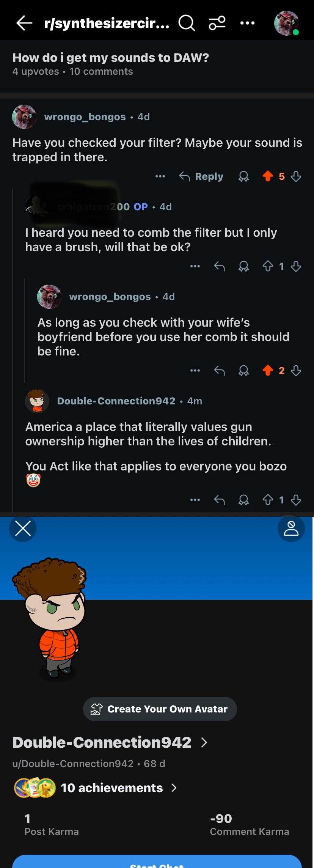Screen dimensions: 314x868
Task: Upvote the OP's comb filter comment
Action: pos(268,266)
